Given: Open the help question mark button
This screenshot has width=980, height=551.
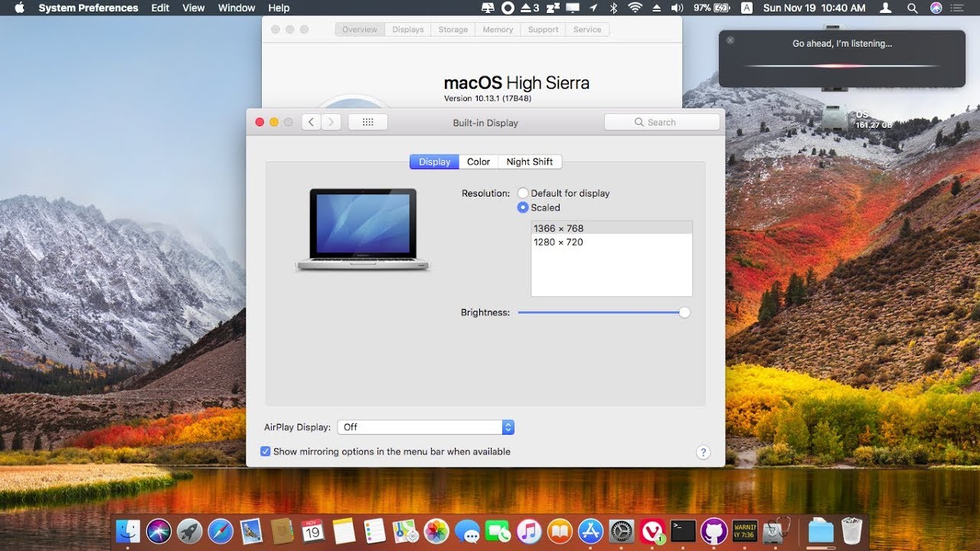Looking at the screenshot, I should [703, 452].
